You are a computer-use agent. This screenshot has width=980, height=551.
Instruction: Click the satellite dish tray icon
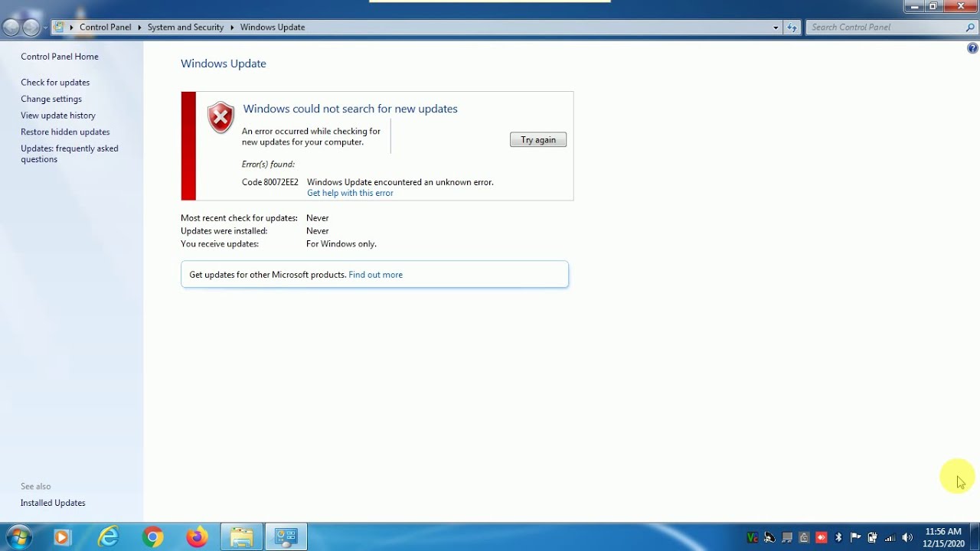[769, 538]
